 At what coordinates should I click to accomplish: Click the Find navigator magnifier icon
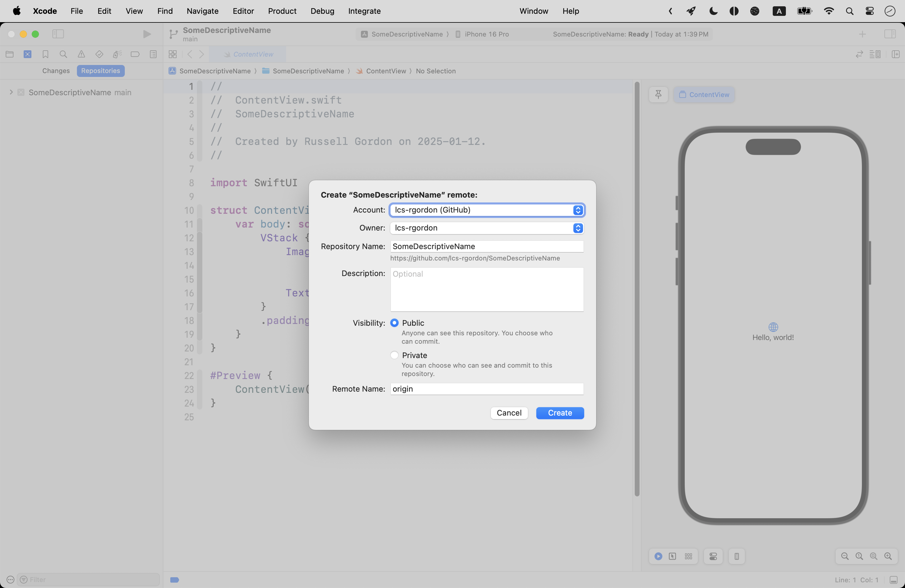(x=63, y=54)
